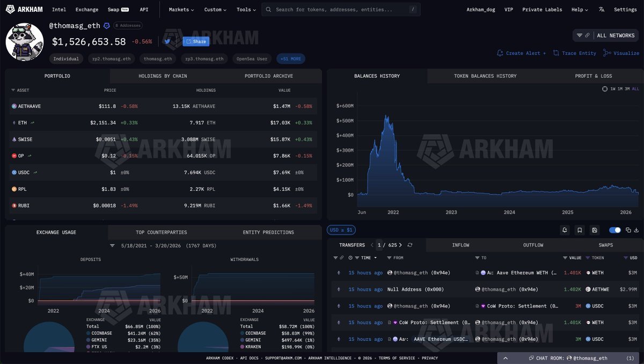Open the Visualize graph icon on the profile header
This screenshot has height=364, width=644.
[x=607, y=53]
